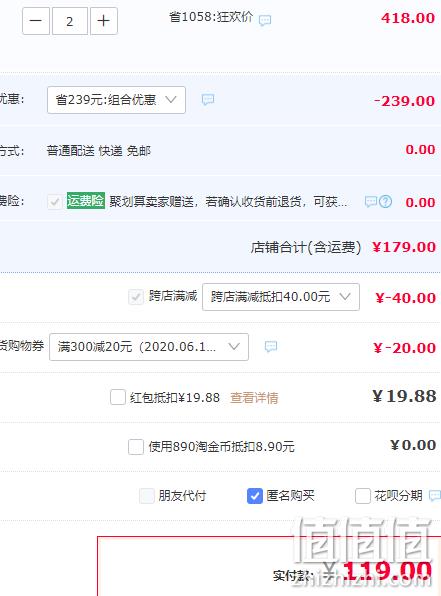Open the 满300减20元 coupon dropdown
Screen dimensions: 441x596
click(x=149, y=347)
